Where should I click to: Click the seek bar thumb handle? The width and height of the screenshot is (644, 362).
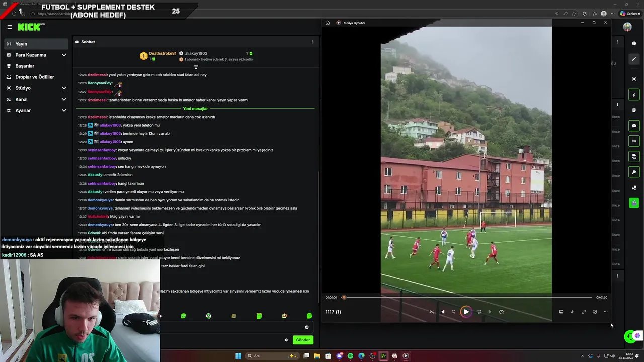point(344,297)
